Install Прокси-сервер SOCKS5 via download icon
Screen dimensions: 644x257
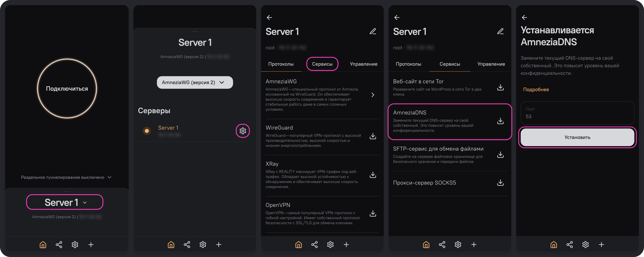tap(500, 183)
